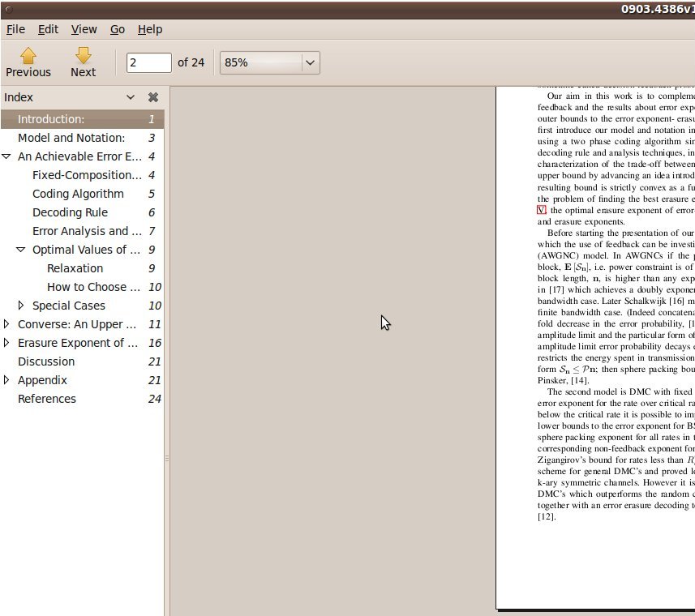Select How to Choose ... entry
Image resolution: width=695 pixels, height=616 pixels.
pyautogui.click(x=83, y=287)
